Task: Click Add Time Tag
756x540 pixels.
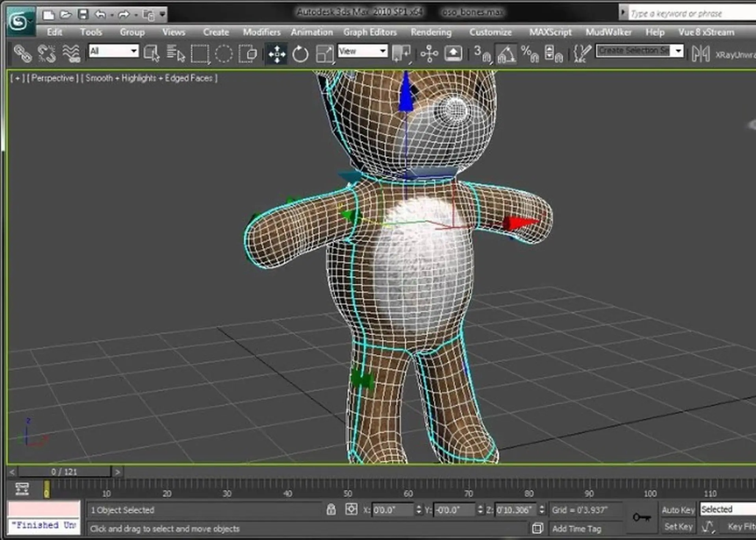Action: pos(576,529)
